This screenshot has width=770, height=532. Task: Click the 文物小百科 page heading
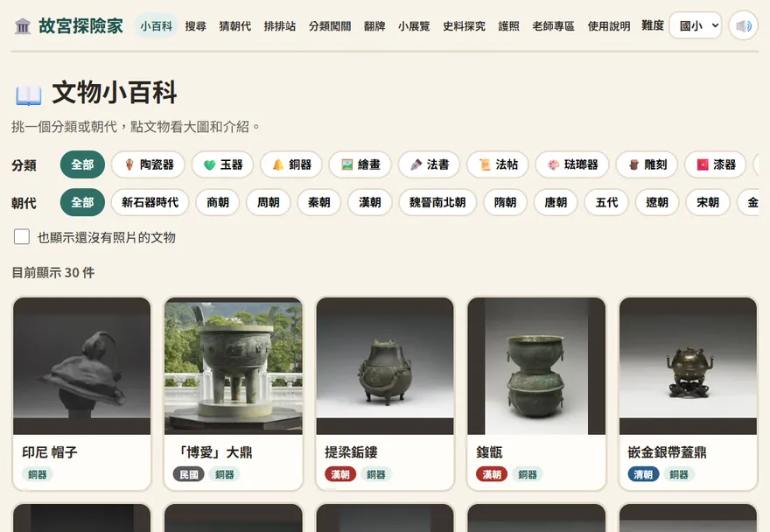(x=115, y=93)
